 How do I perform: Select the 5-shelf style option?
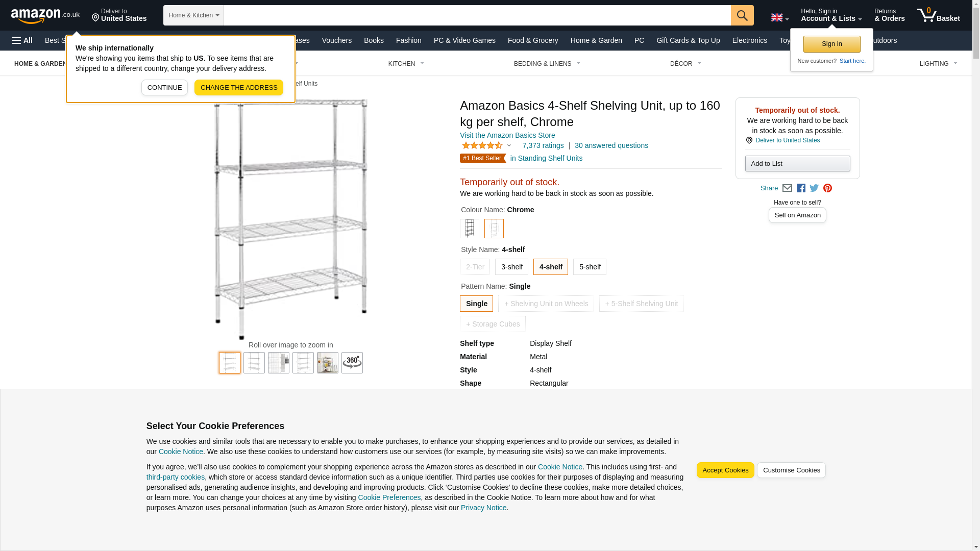click(590, 267)
